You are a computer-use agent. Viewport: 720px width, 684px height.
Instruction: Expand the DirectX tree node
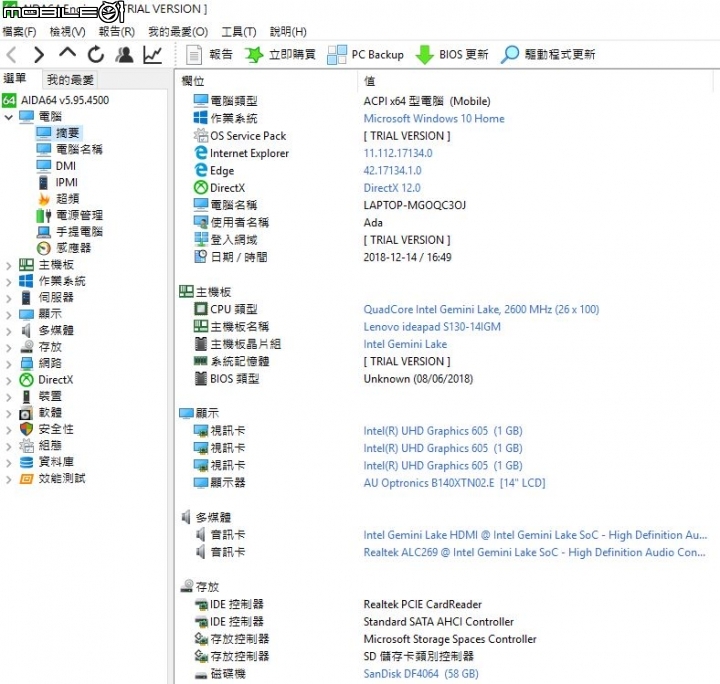[8, 381]
